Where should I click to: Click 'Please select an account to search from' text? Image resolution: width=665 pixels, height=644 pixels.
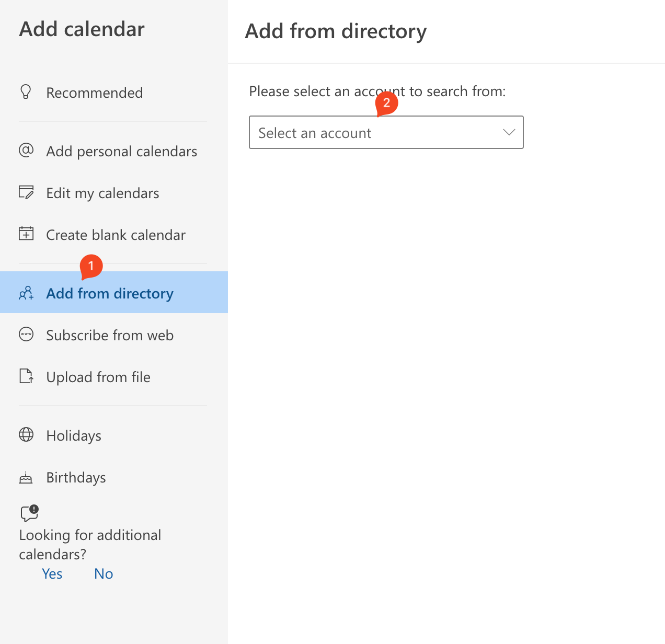377,91
